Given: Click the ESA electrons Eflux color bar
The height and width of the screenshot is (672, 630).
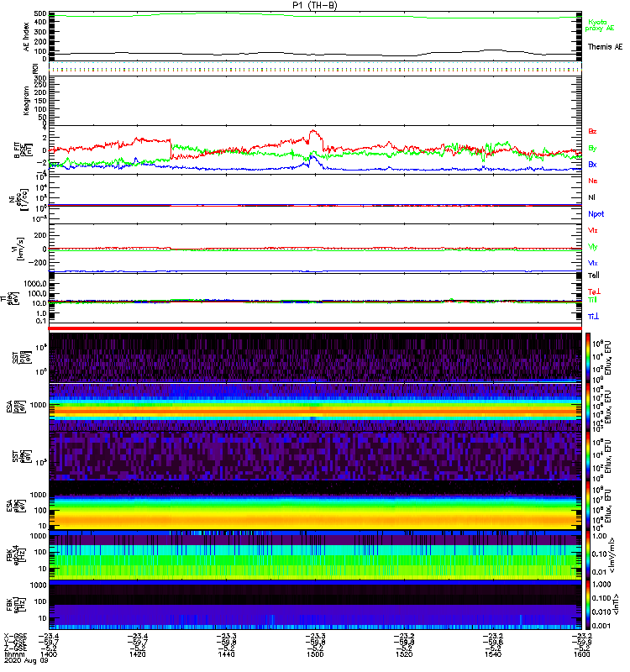Looking at the screenshot, I should 587,506.
